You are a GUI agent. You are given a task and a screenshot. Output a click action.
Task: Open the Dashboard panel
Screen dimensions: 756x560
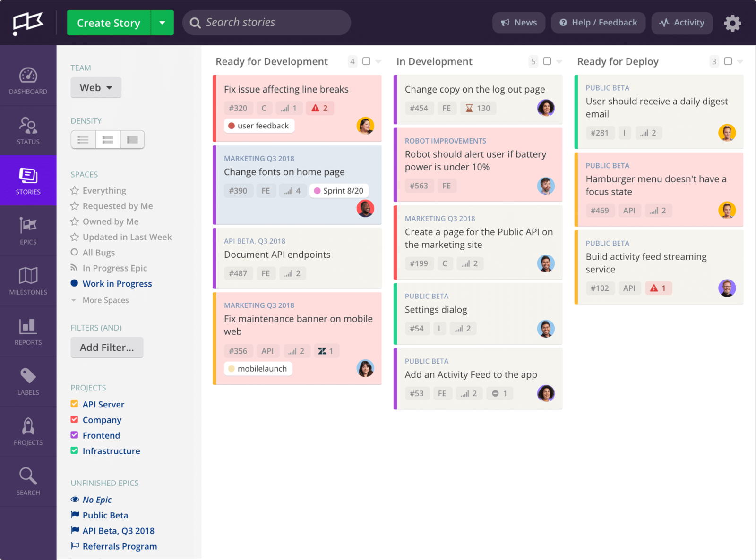[28, 80]
